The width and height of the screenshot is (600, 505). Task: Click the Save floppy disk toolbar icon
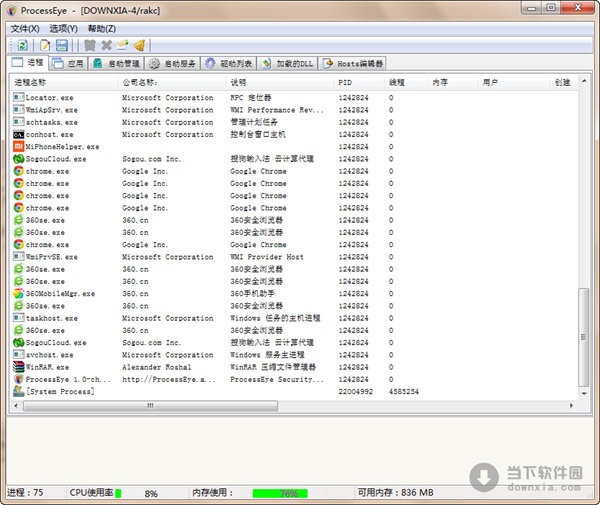62,46
